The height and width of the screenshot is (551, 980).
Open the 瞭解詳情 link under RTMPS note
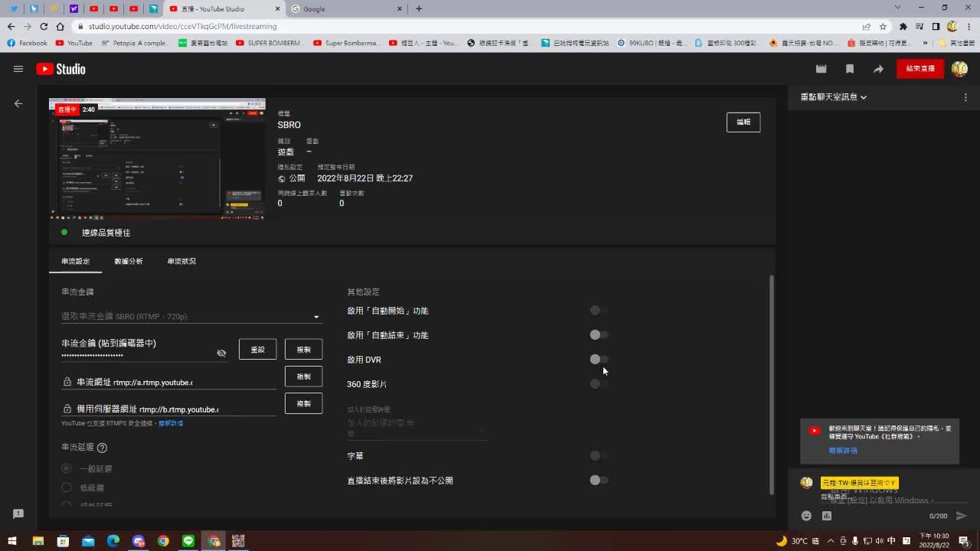(171, 423)
